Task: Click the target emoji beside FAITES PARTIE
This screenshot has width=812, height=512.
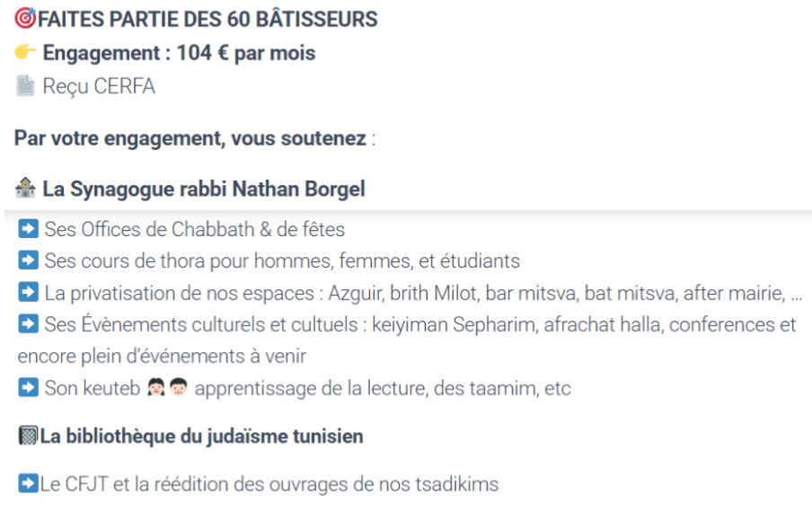Action: [x=24, y=19]
